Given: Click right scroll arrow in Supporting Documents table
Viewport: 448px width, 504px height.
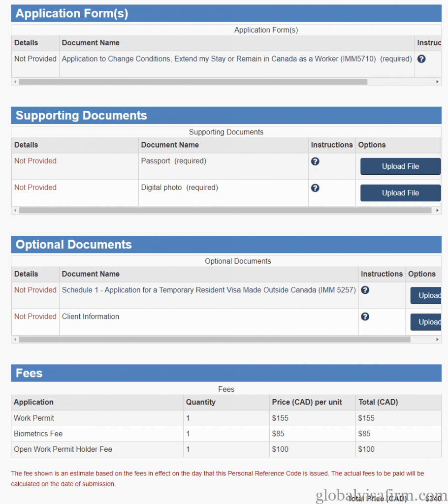Looking at the screenshot, I should click(437, 211).
